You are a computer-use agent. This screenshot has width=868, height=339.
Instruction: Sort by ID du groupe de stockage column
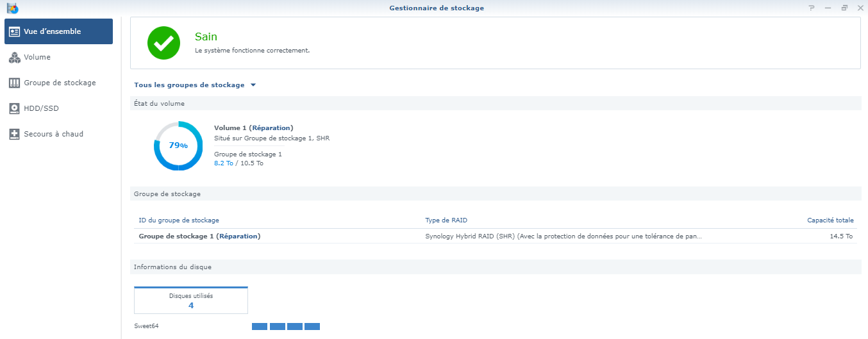click(x=179, y=220)
